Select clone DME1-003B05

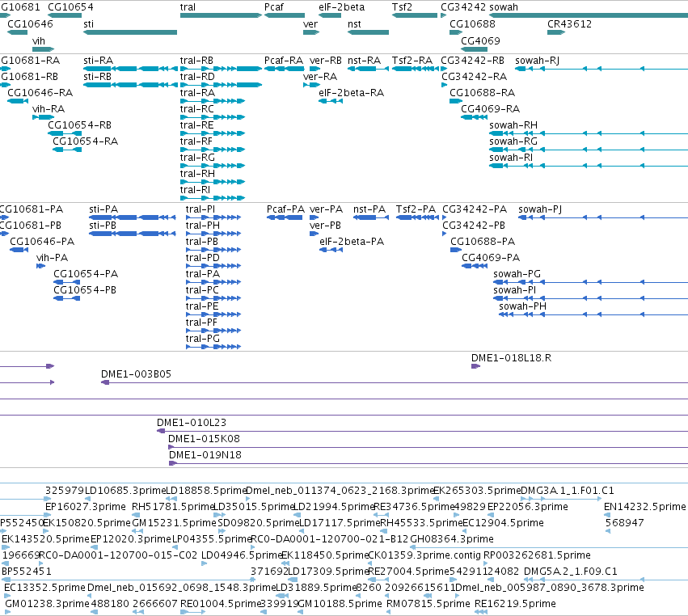click(x=395, y=382)
